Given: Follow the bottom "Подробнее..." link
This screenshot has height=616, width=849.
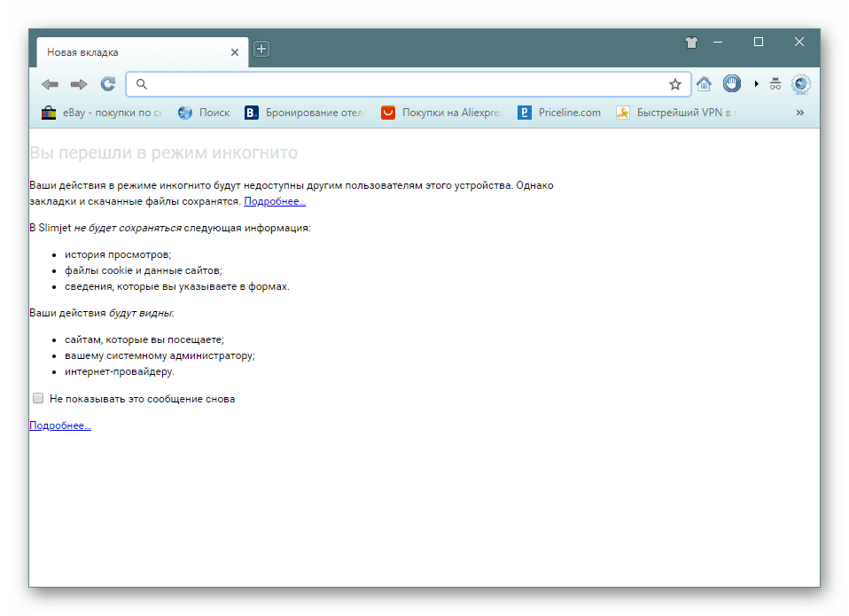Looking at the screenshot, I should pyautogui.click(x=60, y=425).
